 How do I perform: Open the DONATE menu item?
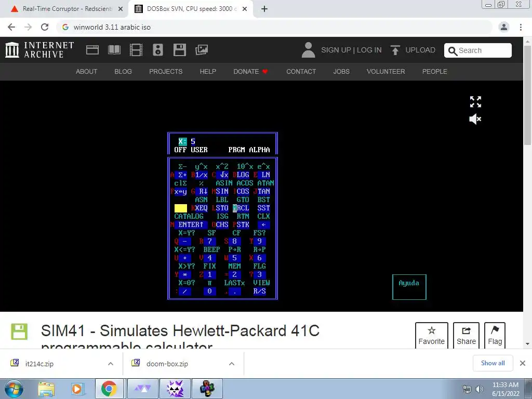coord(250,72)
